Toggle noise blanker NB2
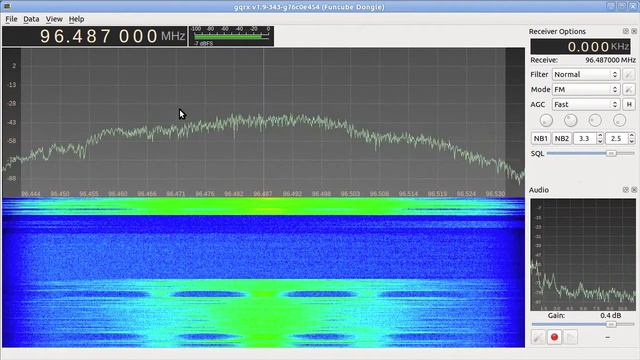640x360 pixels. [x=562, y=139]
